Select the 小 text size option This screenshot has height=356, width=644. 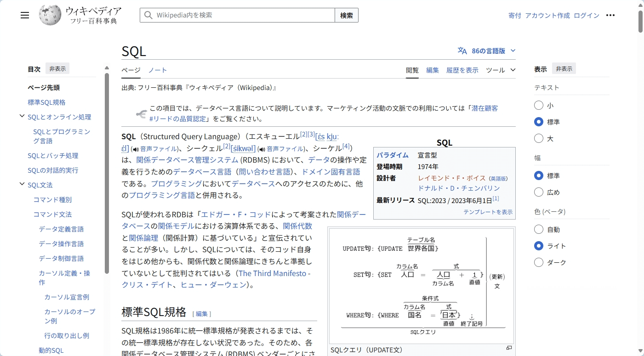pyautogui.click(x=539, y=105)
